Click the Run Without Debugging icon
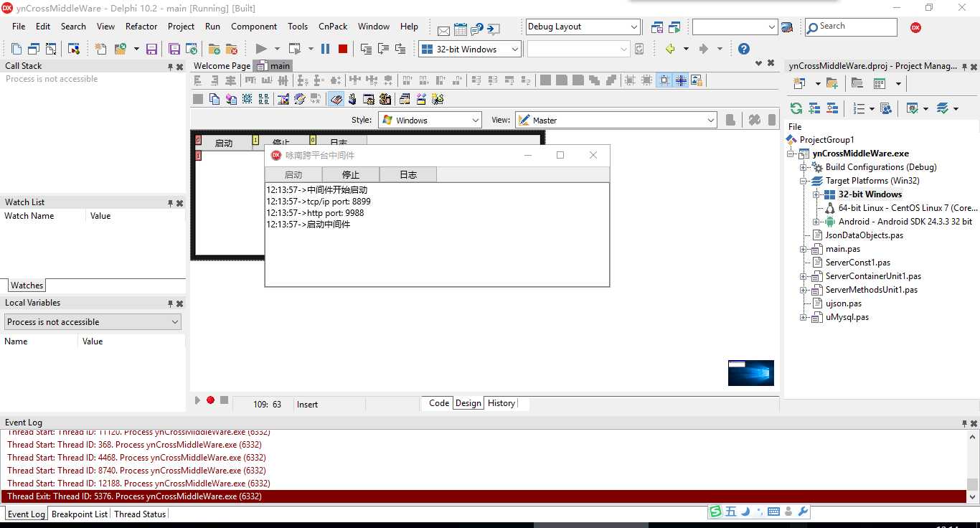Image resolution: width=980 pixels, height=528 pixels. pos(295,49)
